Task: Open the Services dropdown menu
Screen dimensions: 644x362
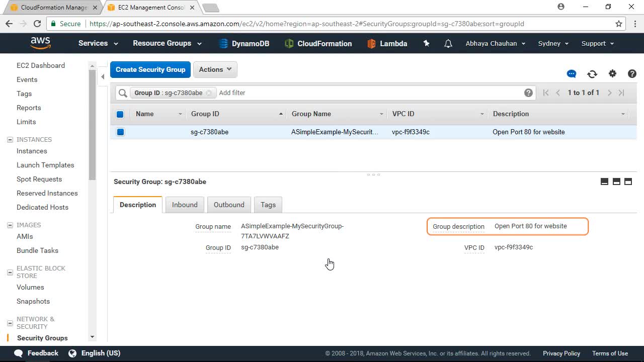Action: pos(98,43)
